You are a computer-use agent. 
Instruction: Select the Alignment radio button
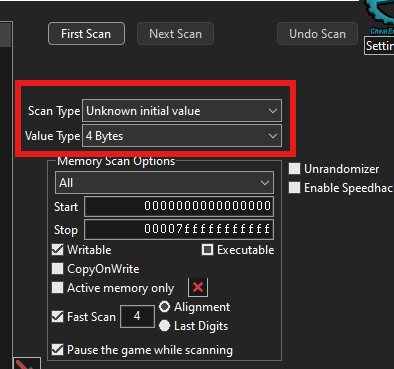point(164,307)
